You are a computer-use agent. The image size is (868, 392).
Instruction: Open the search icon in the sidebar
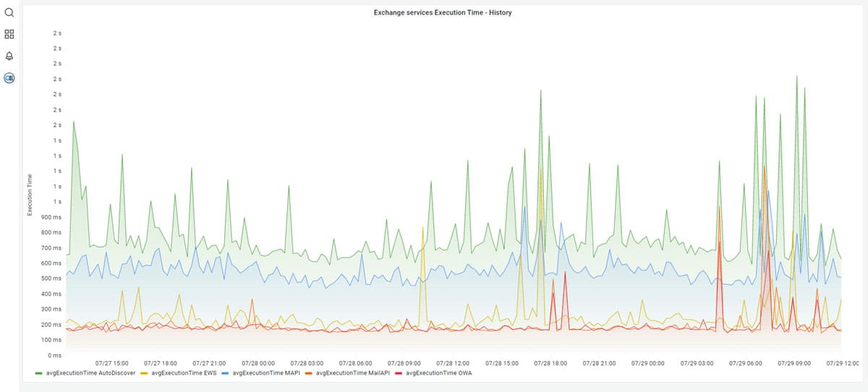[x=9, y=12]
